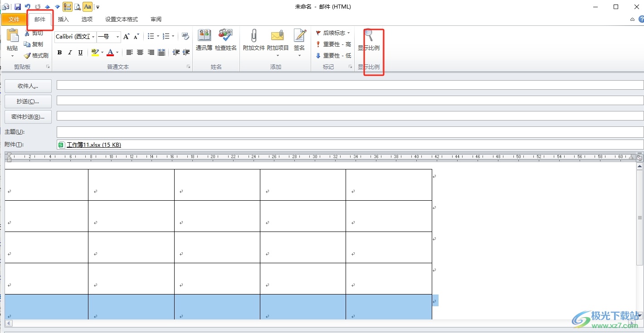Go to next item using down arrow

click(x=57, y=7)
